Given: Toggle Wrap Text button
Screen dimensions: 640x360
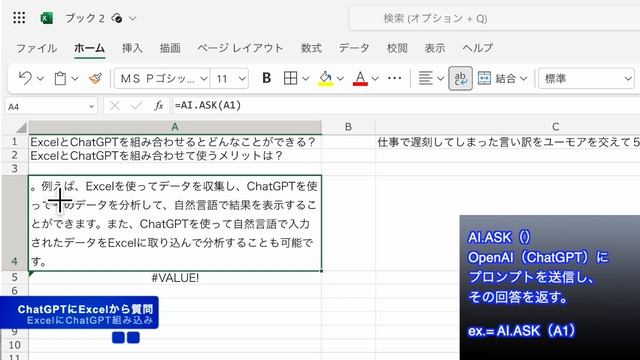Looking at the screenshot, I should coord(460,78).
